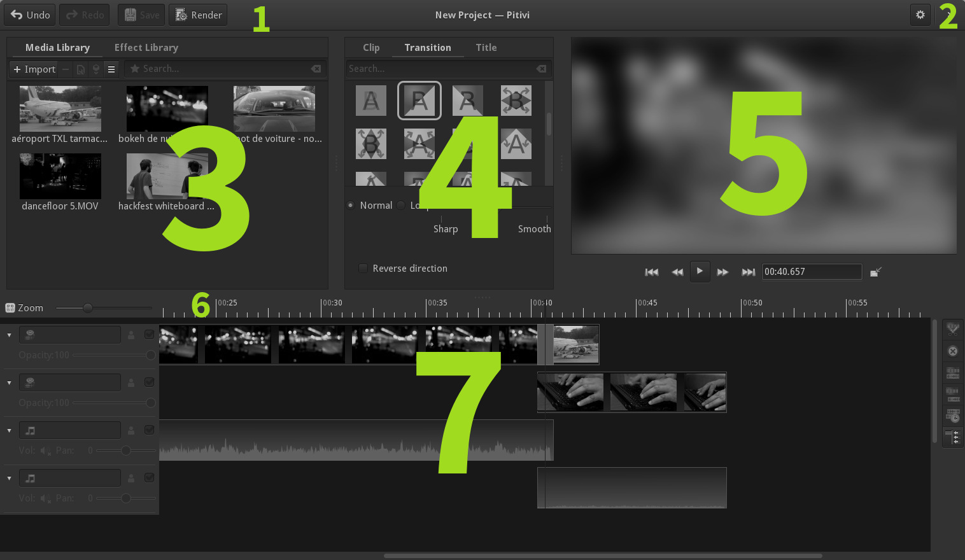
Task: Click the ungroup clips icon
Action: point(952,395)
